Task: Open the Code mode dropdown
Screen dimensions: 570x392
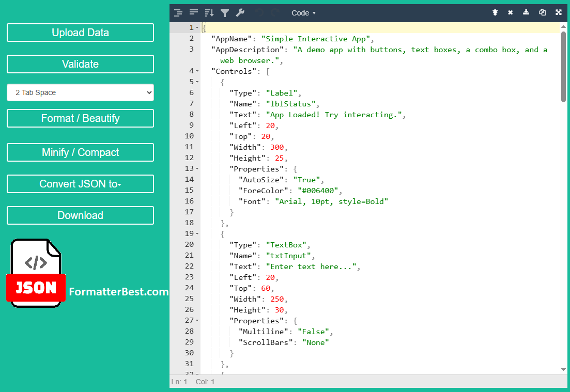Action: coord(303,13)
